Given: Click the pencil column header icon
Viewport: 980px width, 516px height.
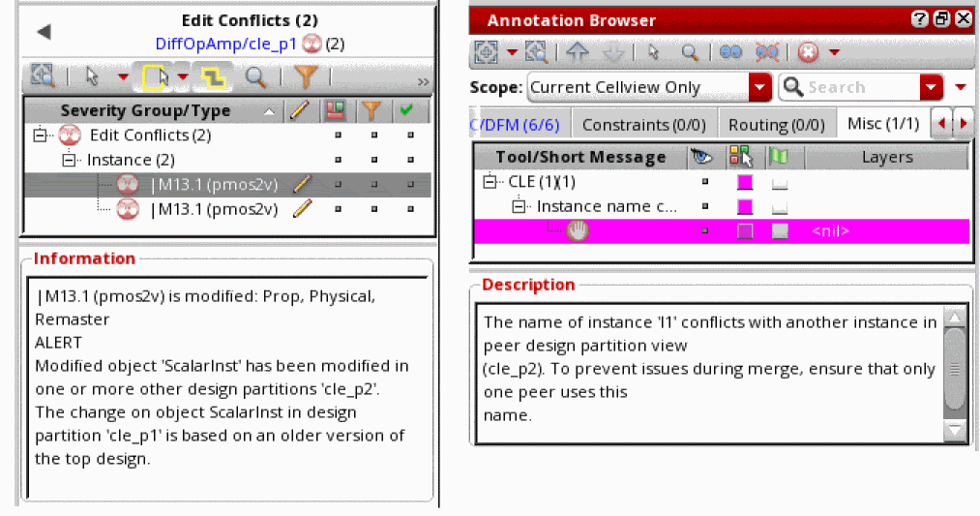Looking at the screenshot, I should (x=300, y=110).
